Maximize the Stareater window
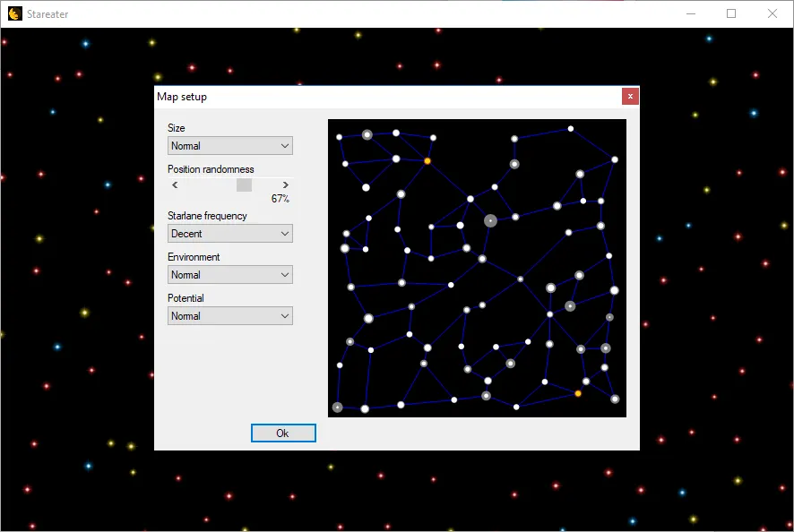The height and width of the screenshot is (532, 794). pyautogui.click(x=731, y=13)
